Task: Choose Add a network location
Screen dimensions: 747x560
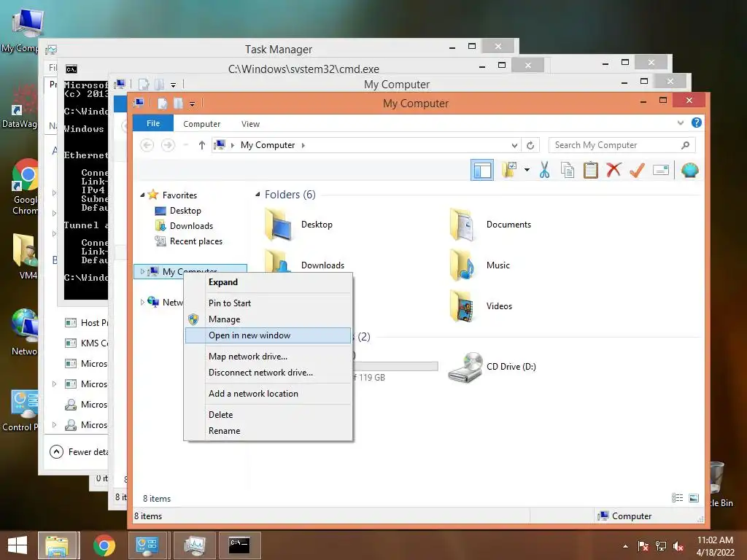Action: 268,393
